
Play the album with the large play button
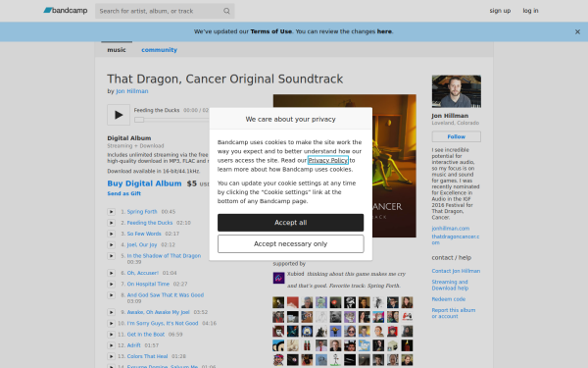[x=119, y=115]
